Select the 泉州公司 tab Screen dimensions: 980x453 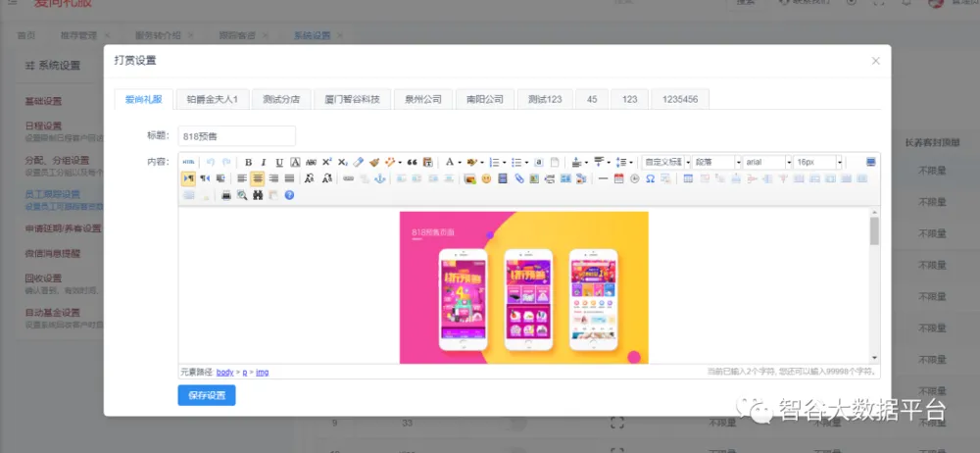[423, 99]
